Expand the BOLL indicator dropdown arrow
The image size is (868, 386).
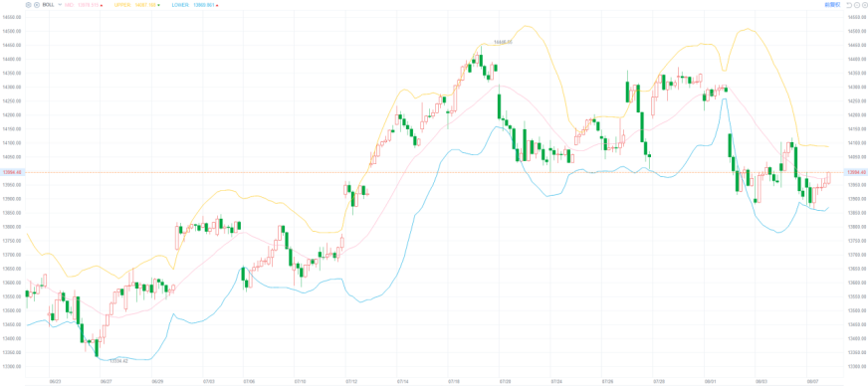(x=60, y=4)
